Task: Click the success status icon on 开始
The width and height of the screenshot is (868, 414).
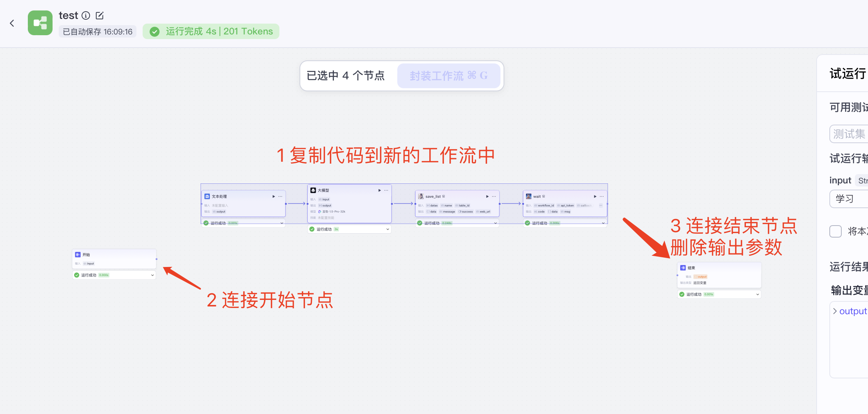Action: 77,275
